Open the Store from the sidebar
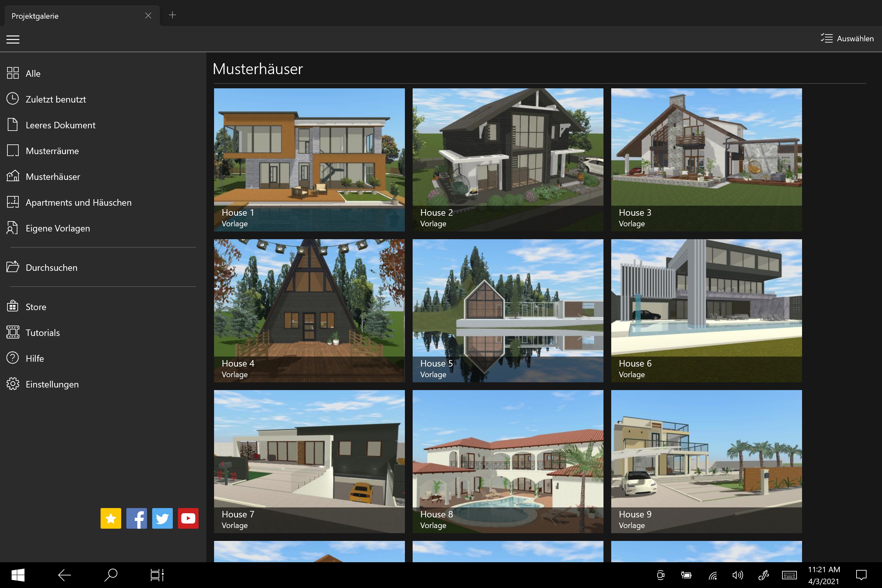This screenshot has width=882, height=588. click(x=36, y=307)
